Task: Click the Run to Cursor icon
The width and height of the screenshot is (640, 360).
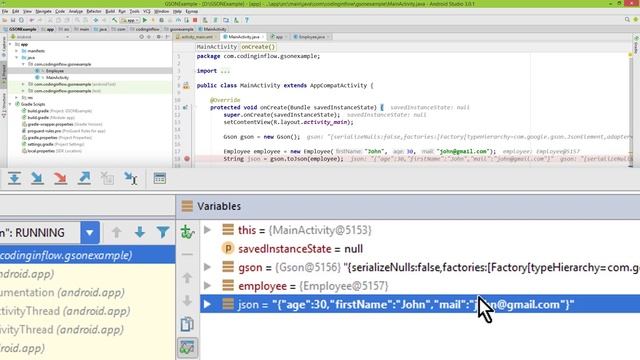Action: pyautogui.click(x=131, y=178)
